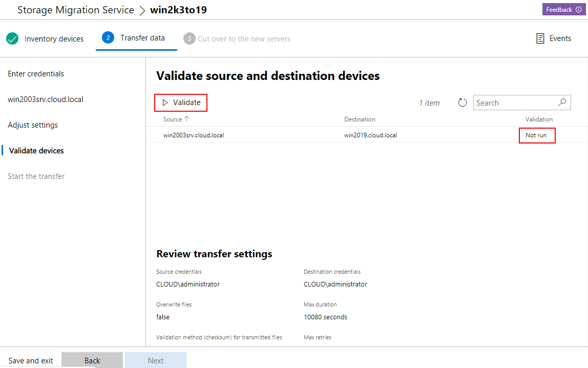Click the search magnifier icon
The width and height of the screenshot is (588, 368).
[x=562, y=102]
